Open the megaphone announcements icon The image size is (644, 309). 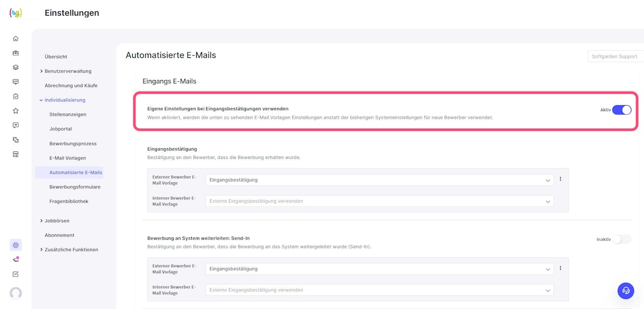tap(16, 260)
